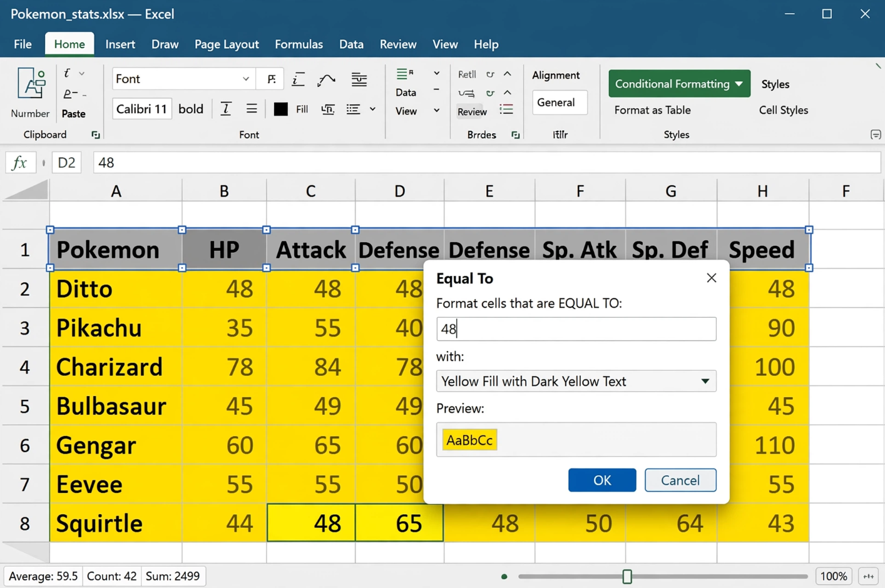Click the Name Box showing D2
The height and width of the screenshot is (588, 885).
coord(66,163)
